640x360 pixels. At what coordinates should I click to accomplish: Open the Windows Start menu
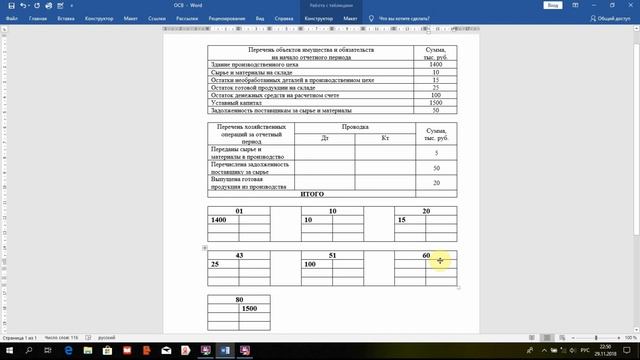point(9,351)
